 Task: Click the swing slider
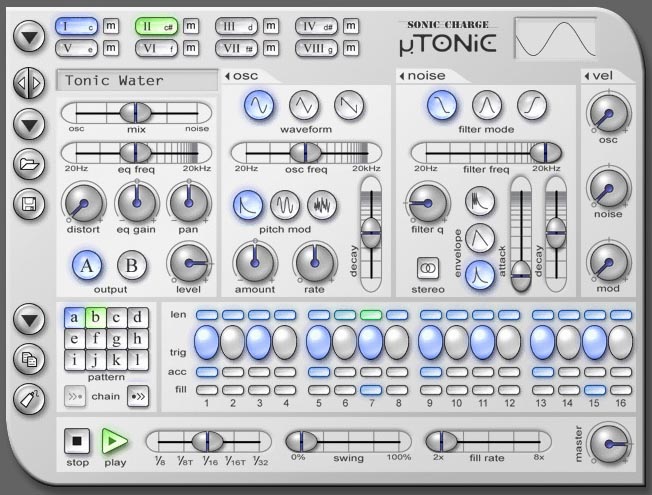pos(348,441)
